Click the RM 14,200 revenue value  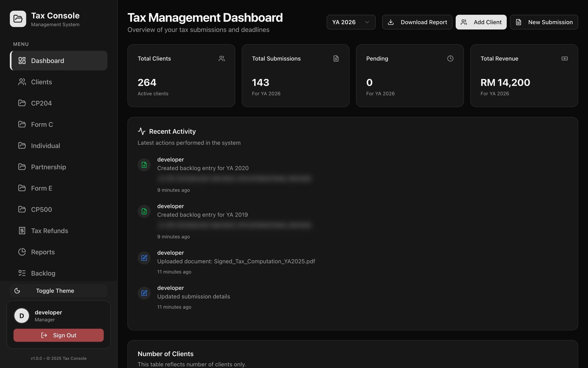click(505, 83)
